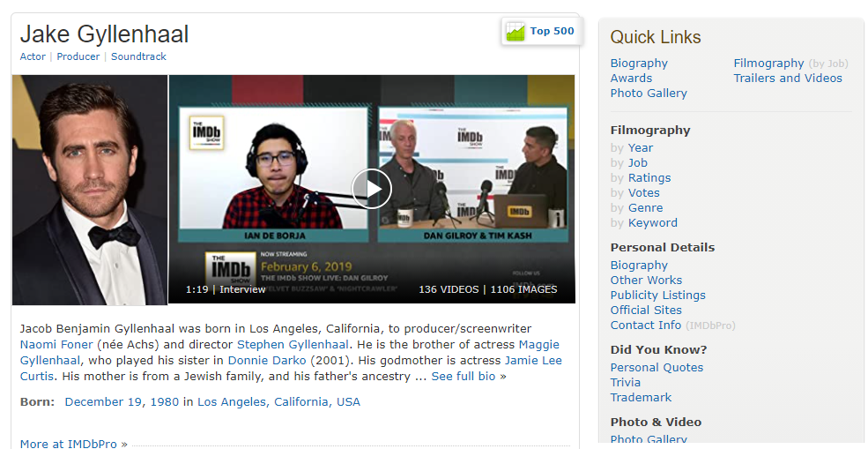This screenshot has height=449, width=868.
Task: Open More at IMDbPro link
Action: (x=69, y=444)
